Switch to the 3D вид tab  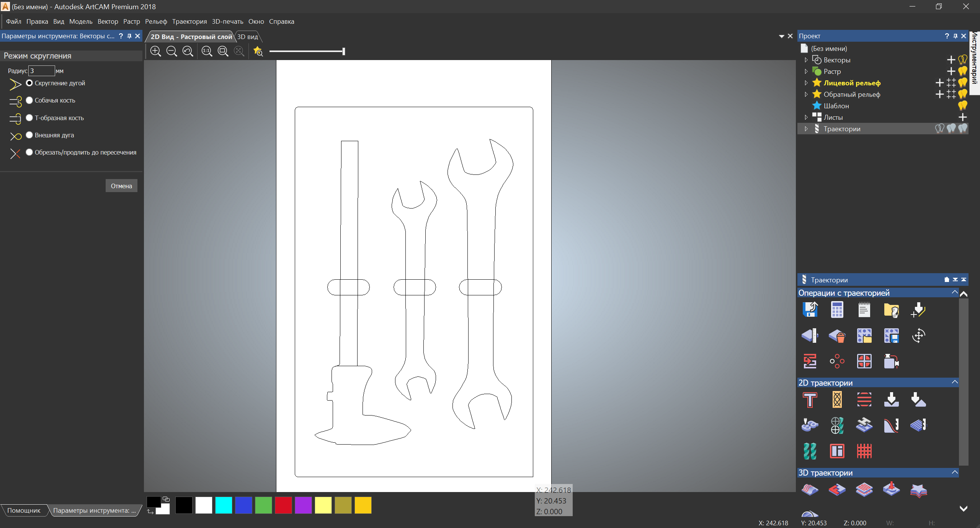(x=248, y=37)
